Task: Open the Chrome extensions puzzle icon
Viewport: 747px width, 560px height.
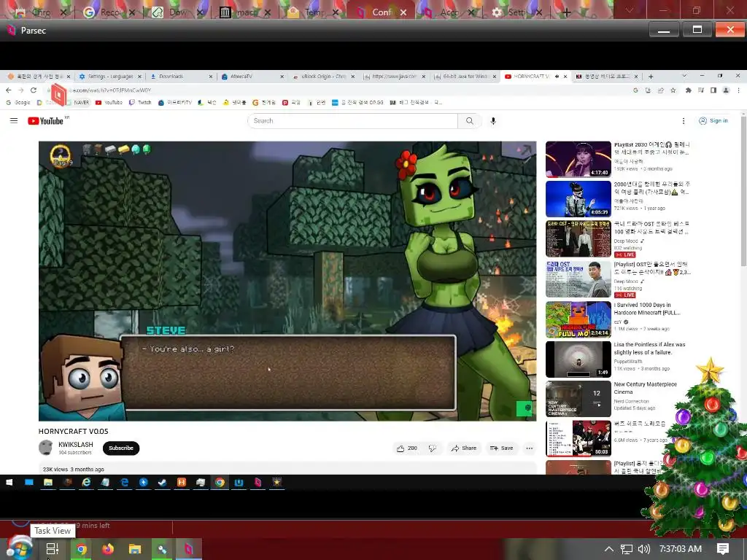Action: [689, 90]
